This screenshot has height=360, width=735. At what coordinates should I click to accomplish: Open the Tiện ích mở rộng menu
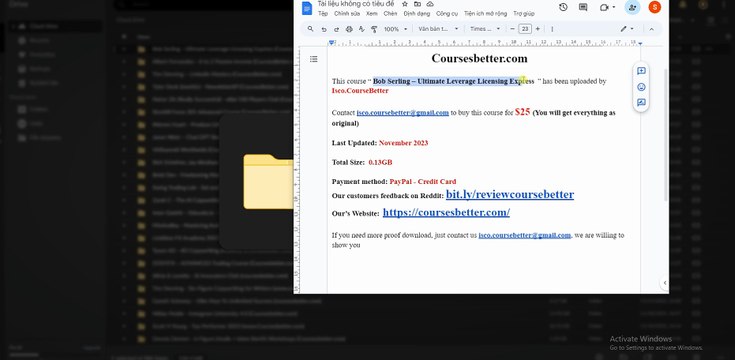(x=485, y=14)
